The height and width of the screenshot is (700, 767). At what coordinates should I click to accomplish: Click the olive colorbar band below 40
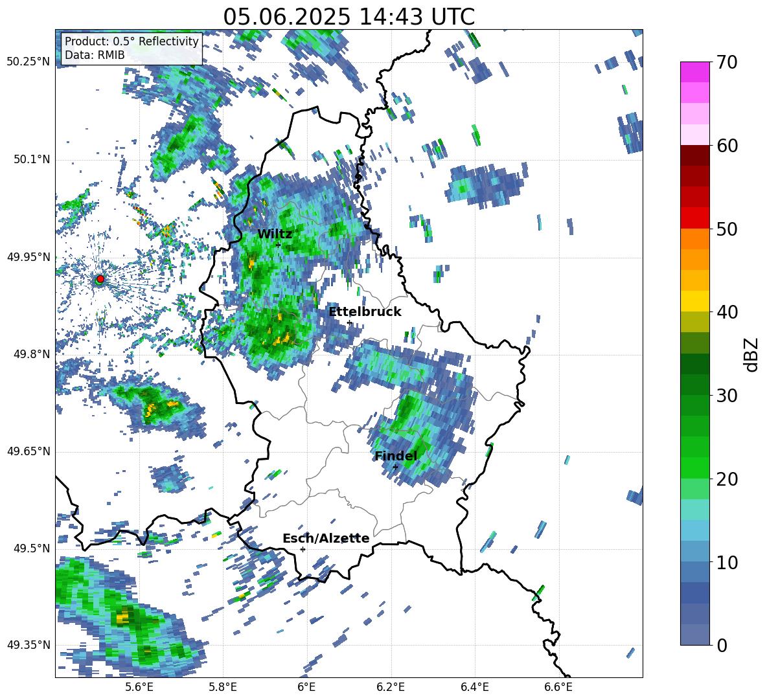tap(694, 322)
